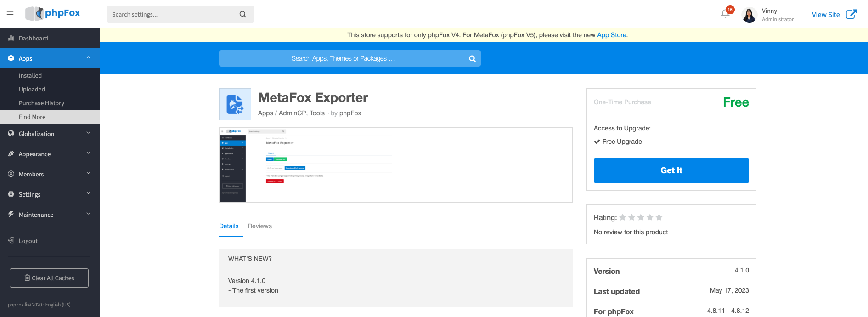Click the third rating star
The width and height of the screenshot is (868, 317).
641,217
